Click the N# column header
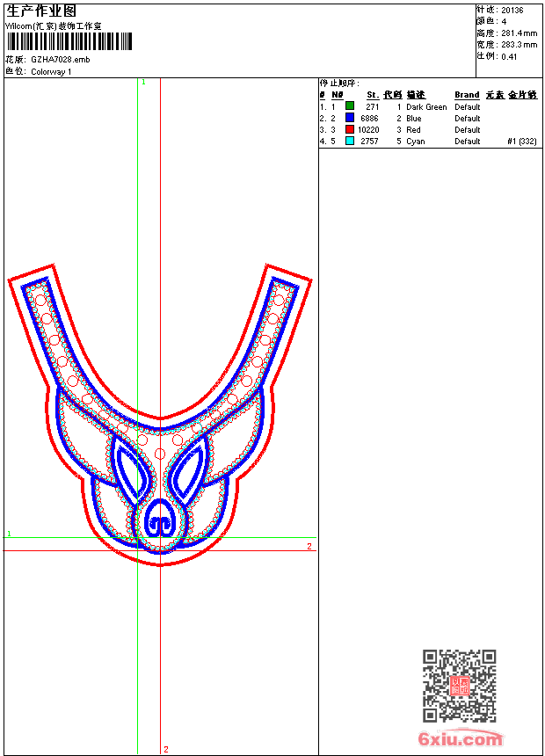This screenshot has width=545, height=756. (x=337, y=95)
